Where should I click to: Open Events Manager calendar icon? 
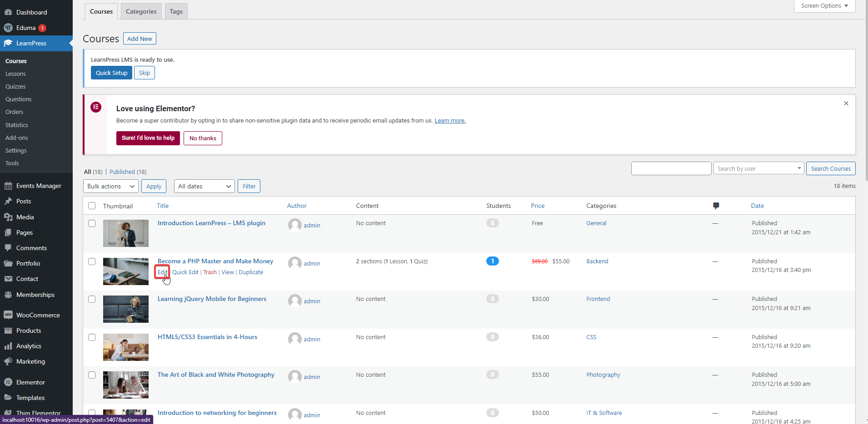pyautogui.click(x=8, y=186)
